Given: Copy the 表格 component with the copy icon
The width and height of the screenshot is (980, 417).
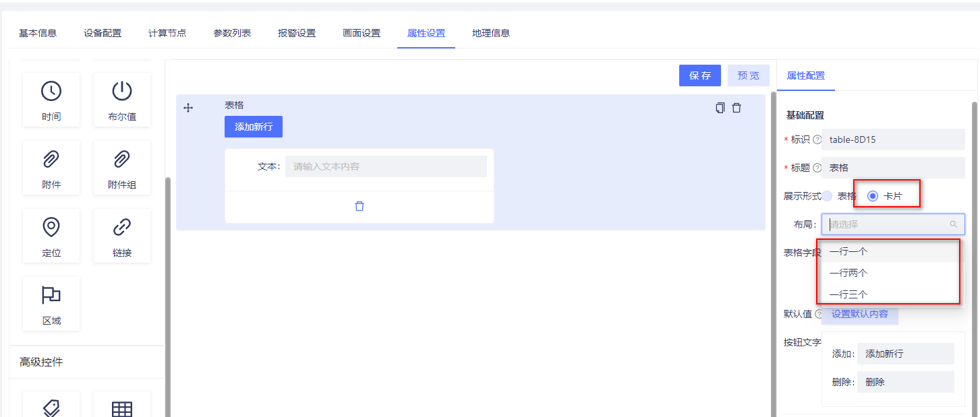Looking at the screenshot, I should (x=720, y=108).
